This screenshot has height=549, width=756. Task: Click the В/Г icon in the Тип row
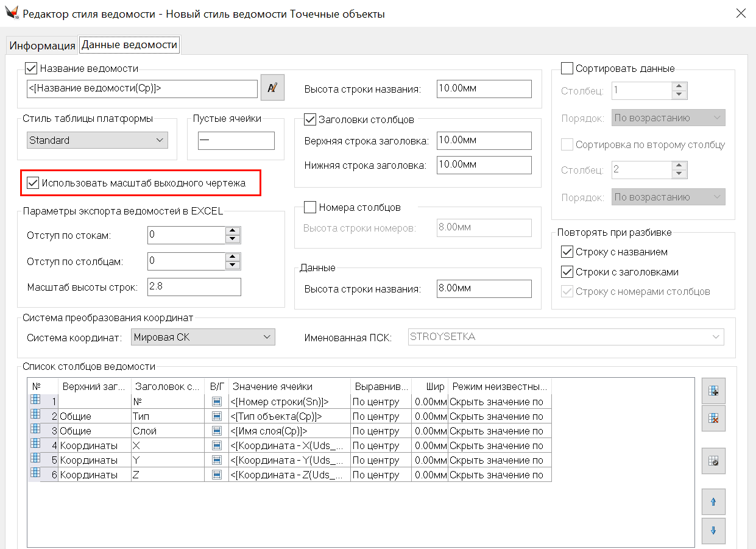pyautogui.click(x=216, y=416)
